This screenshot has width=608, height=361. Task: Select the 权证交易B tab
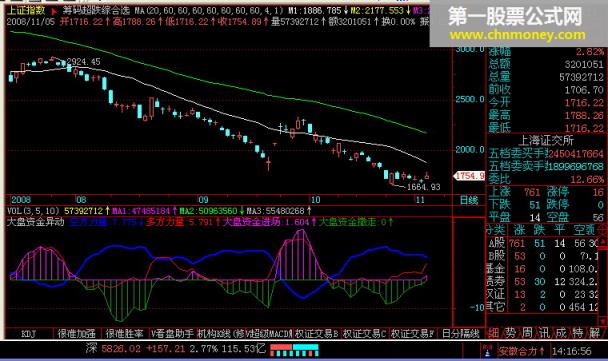(x=316, y=333)
